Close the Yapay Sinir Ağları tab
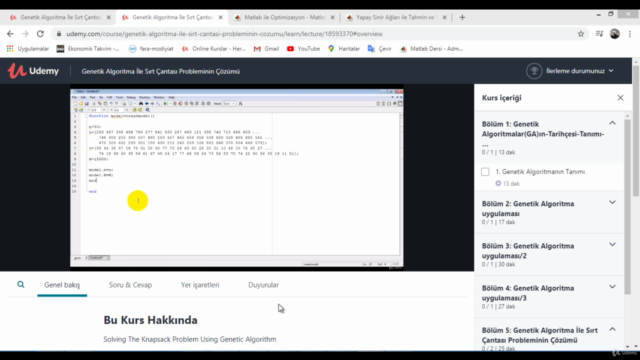 444,18
